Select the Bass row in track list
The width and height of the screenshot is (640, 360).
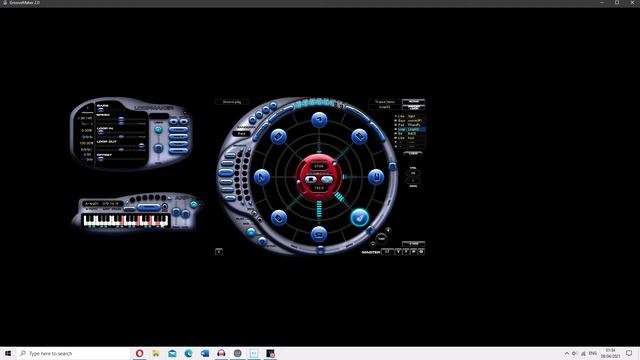pyautogui.click(x=411, y=120)
